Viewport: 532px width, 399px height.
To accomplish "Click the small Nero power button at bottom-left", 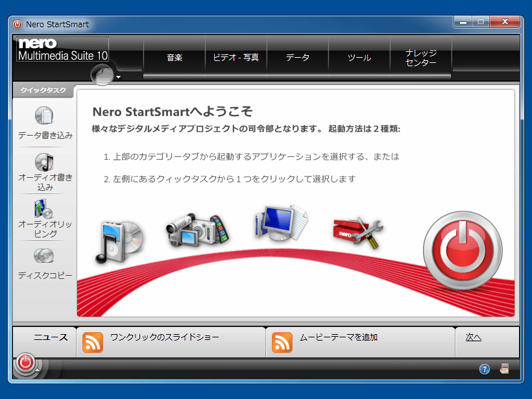I will pos(25,363).
